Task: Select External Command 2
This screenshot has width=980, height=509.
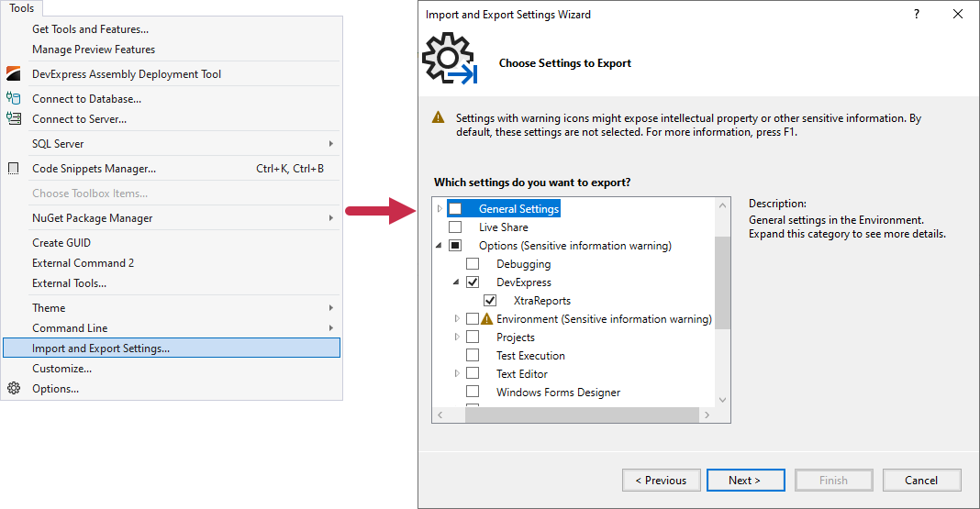Action: [x=172, y=263]
